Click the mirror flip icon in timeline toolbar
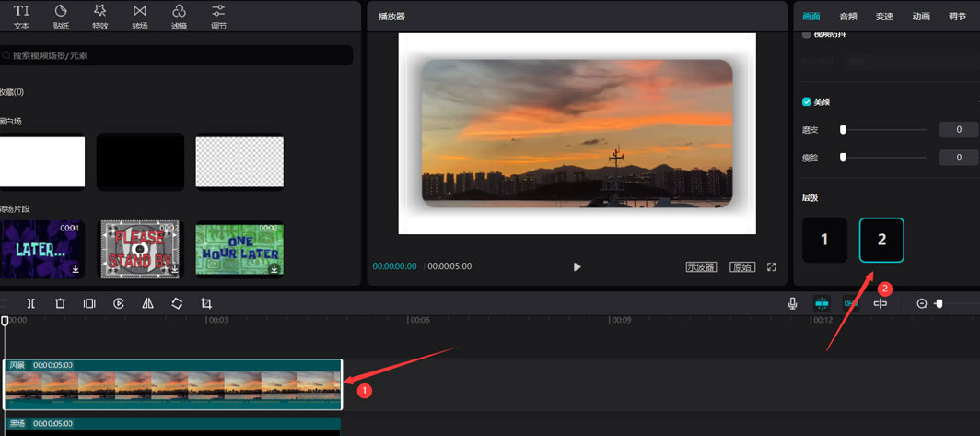The image size is (980, 436). pos(147,303)
